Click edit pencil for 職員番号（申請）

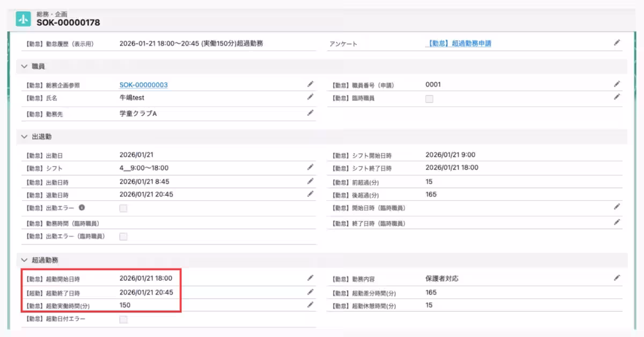click(617, 84)
